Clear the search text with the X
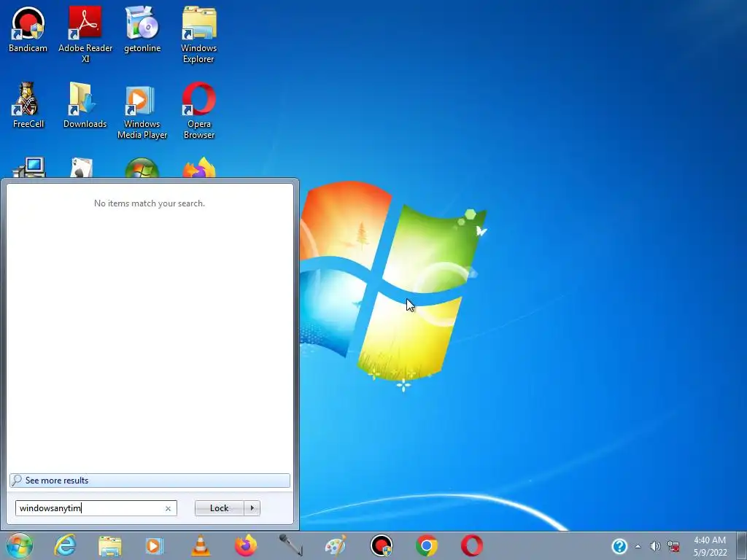Screen dimensions: 747x560 tap(169, 508)
